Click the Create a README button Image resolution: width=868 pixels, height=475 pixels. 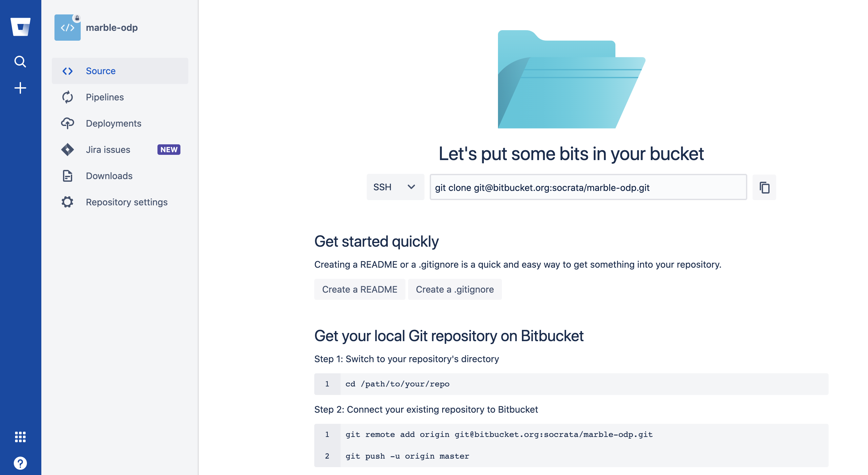point(360,289)
